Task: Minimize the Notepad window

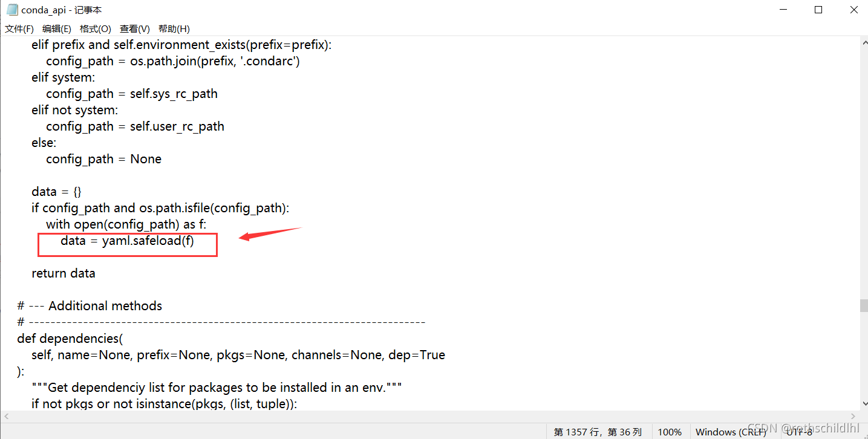Action: pos(783,10)
